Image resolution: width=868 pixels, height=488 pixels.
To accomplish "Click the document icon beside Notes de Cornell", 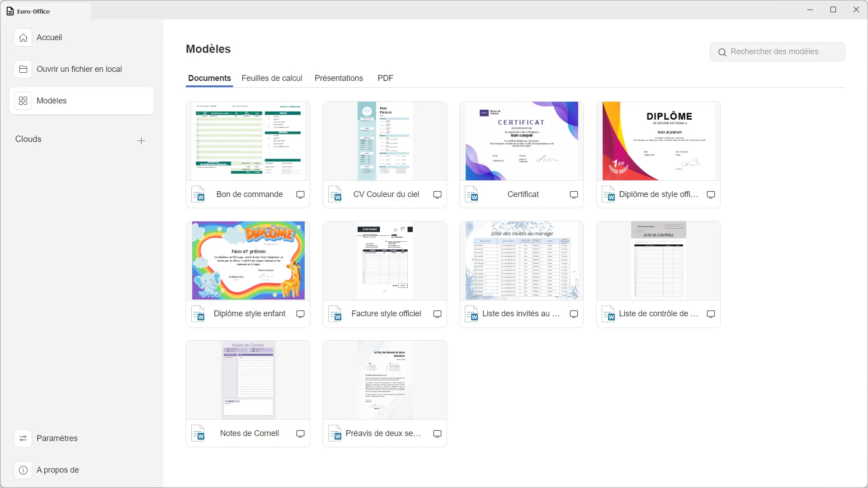I will tap(198, 433).
